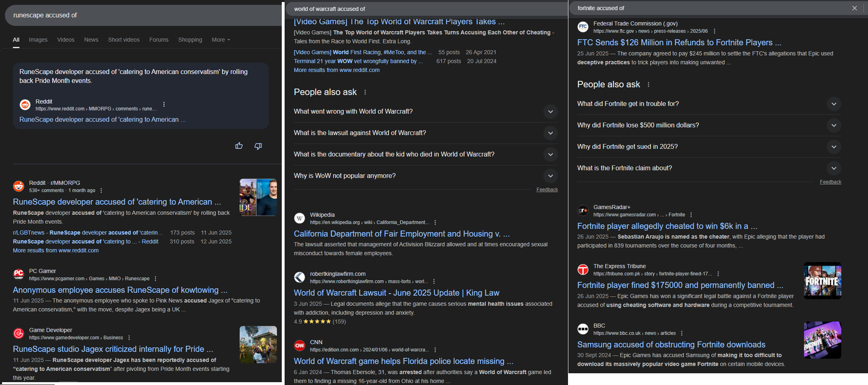Screen dimensions: 868x385
Task: Expand 'Why did Fortnite get sued in 2025?'
Action: click(709, 147)
